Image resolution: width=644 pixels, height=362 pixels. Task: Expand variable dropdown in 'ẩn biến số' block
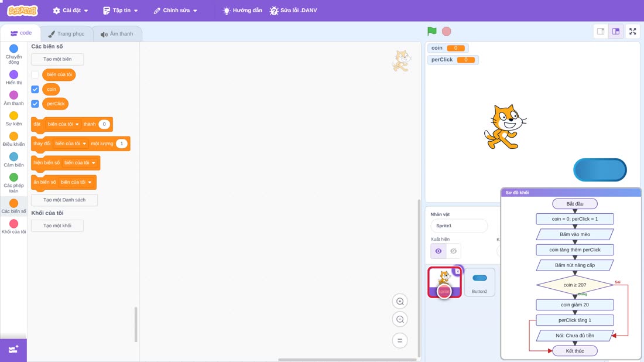coord(76,182)
